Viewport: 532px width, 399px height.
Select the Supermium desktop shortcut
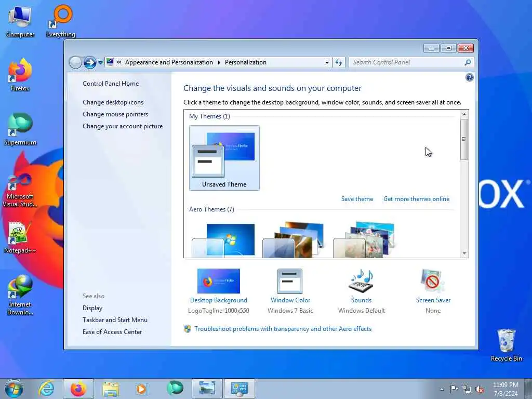pos(20,129)
